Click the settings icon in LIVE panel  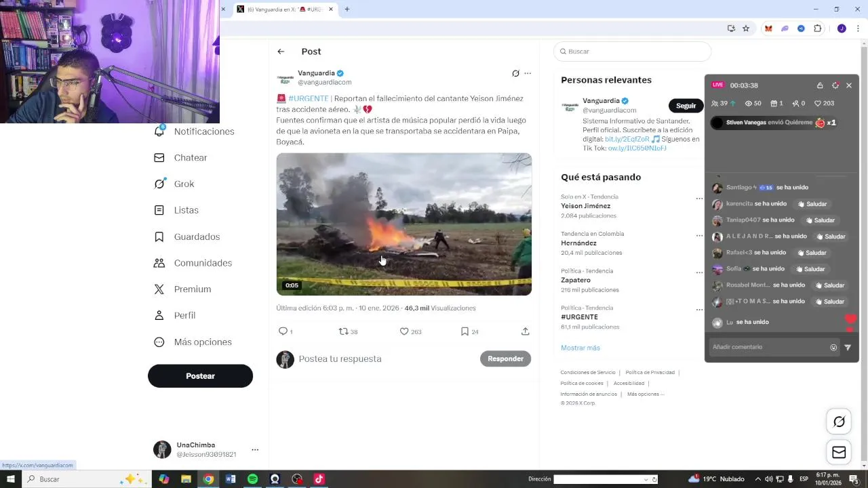pos(835,85)
